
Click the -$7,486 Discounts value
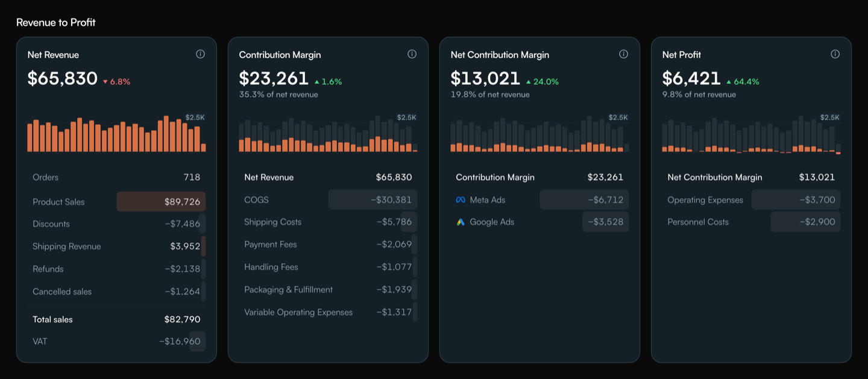coord(183,224)
